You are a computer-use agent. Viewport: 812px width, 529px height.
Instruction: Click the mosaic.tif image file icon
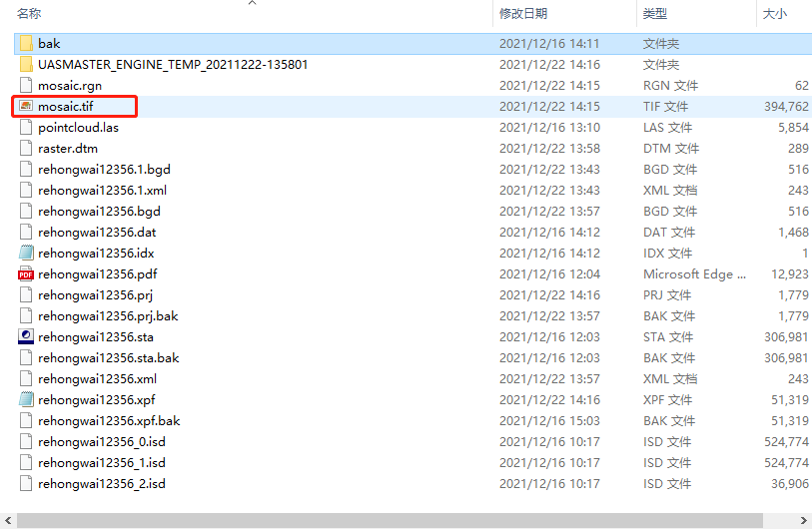[x=26, y=107]
